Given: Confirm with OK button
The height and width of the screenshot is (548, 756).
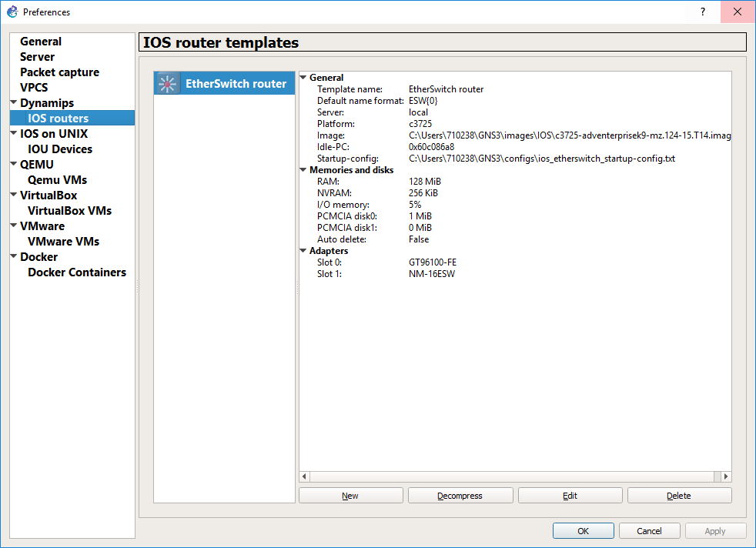Looking at the screenshot, I should [583, 530].
